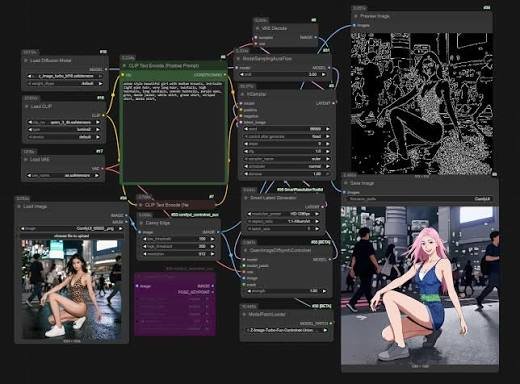Click the VAE output socket on Load VAE
Screen dimensions: 520x384
click(x=103, y=169)
